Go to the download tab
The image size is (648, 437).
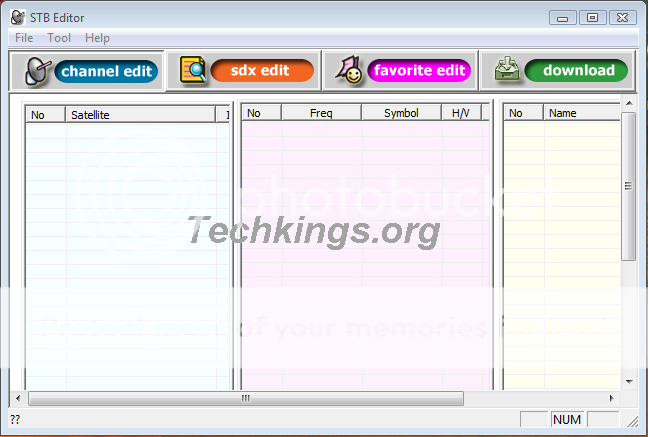tap(558, 70)
